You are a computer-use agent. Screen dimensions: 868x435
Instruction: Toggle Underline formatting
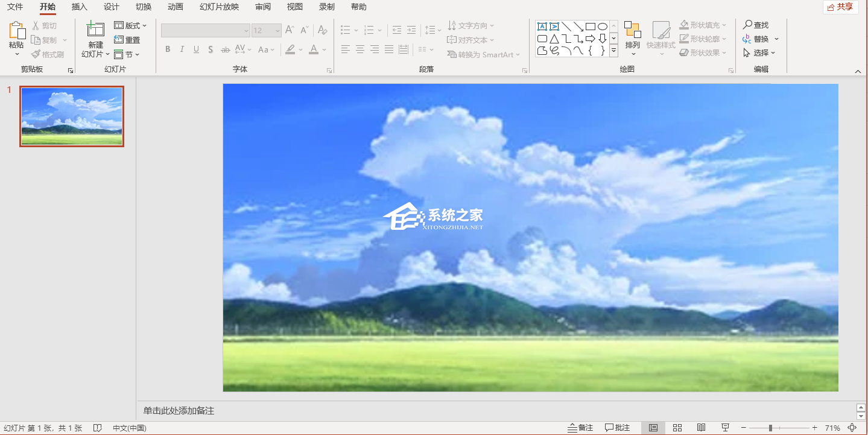pos(196,49)
